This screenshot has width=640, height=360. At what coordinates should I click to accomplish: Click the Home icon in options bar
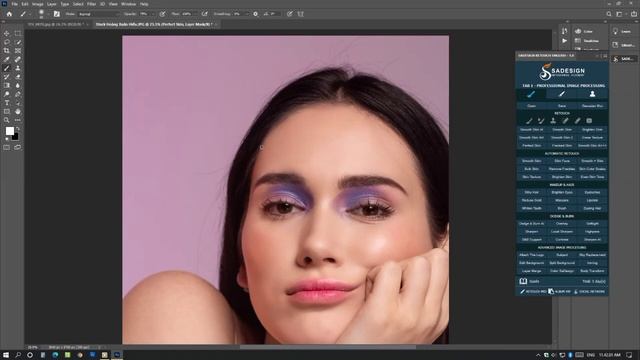tap(9, 14)
